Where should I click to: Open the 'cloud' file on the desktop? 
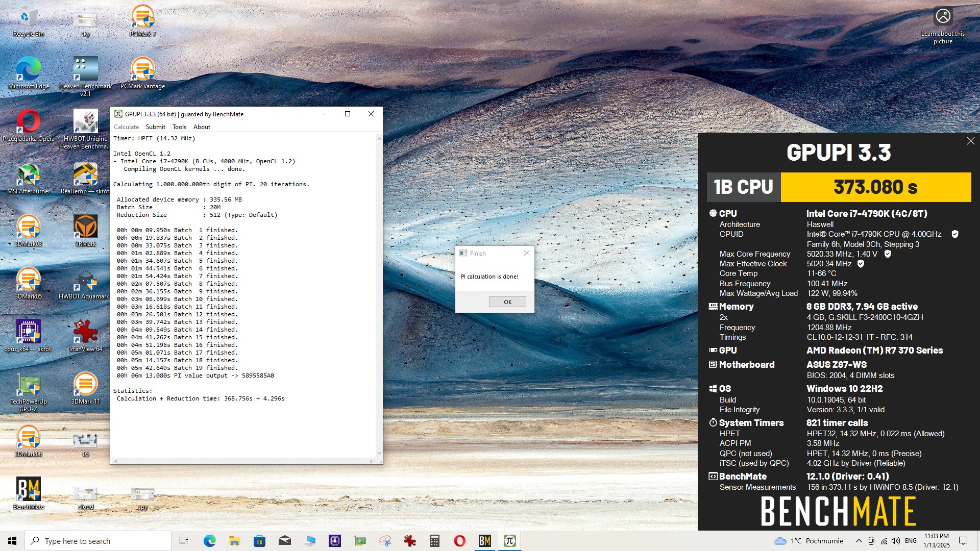(x=85, y=497)
